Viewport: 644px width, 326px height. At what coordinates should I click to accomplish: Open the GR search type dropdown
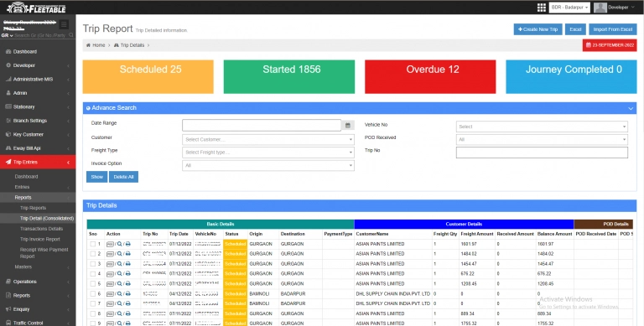pos(7,36)
